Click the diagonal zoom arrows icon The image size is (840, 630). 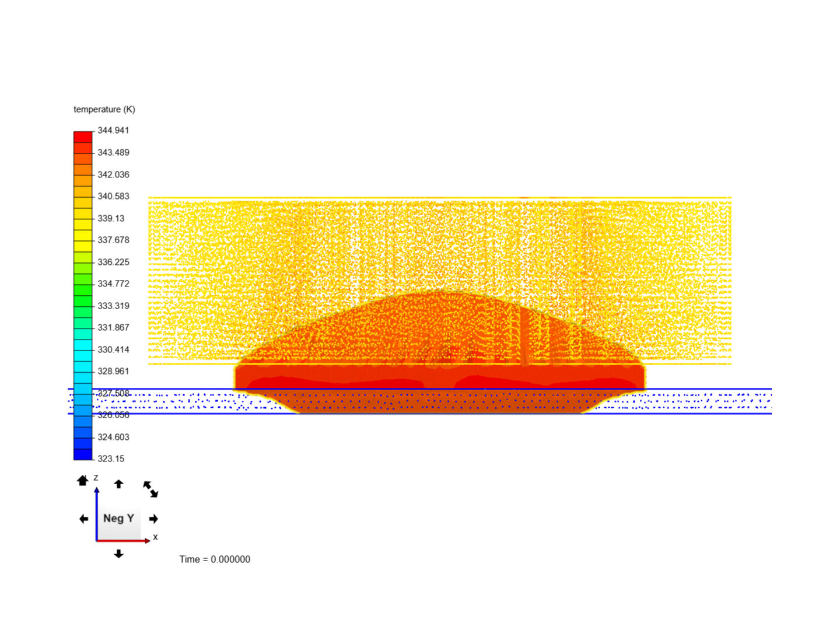pos(150,488)
